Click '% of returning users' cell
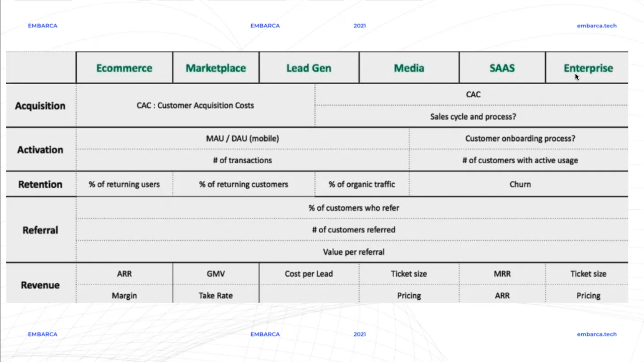 click(124, 184)
